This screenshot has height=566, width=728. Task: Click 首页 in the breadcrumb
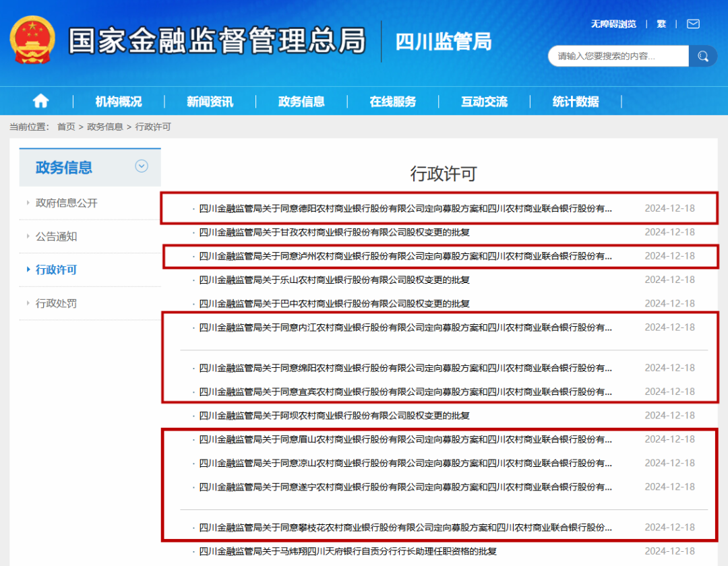(x=66, y=127)
